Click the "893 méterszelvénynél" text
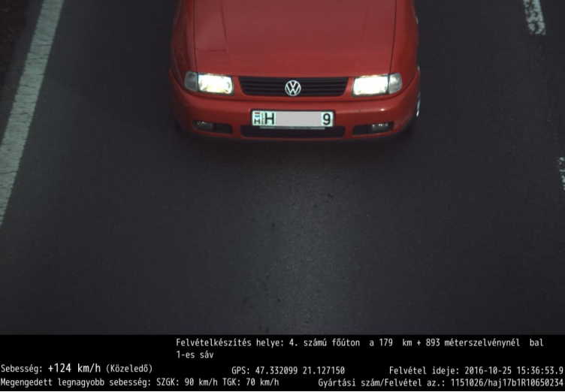Viewport: 565px width, 392px height. tap(473, 342)
